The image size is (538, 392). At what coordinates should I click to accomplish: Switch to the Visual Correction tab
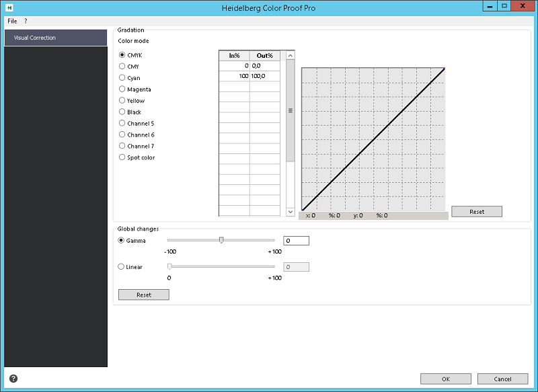pos(56,38)
